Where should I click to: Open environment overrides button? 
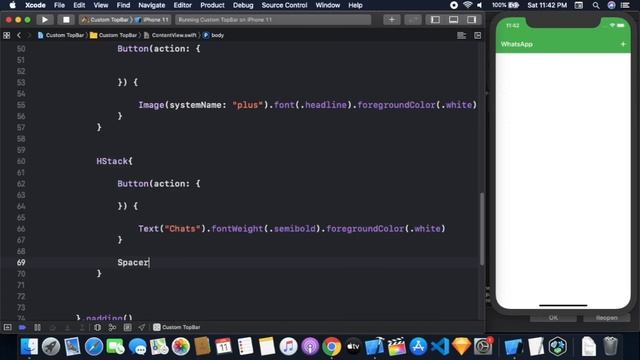point(127,327)
